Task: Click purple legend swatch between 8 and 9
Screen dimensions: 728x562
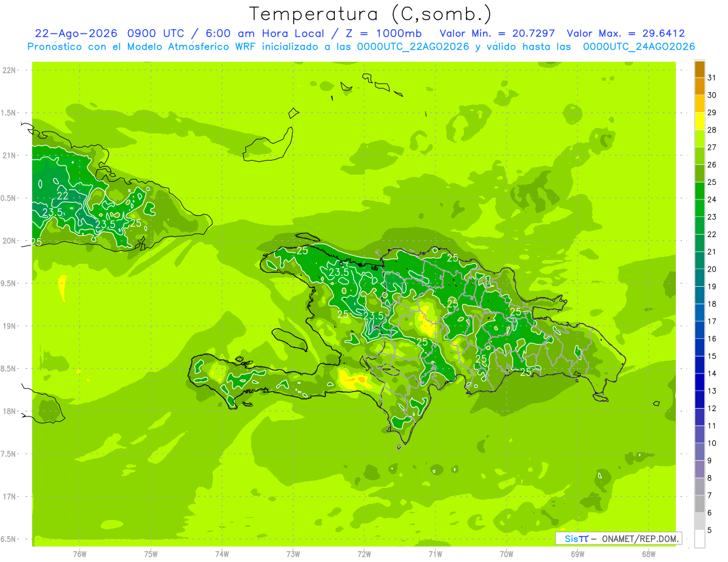Action: click(699, 469)
